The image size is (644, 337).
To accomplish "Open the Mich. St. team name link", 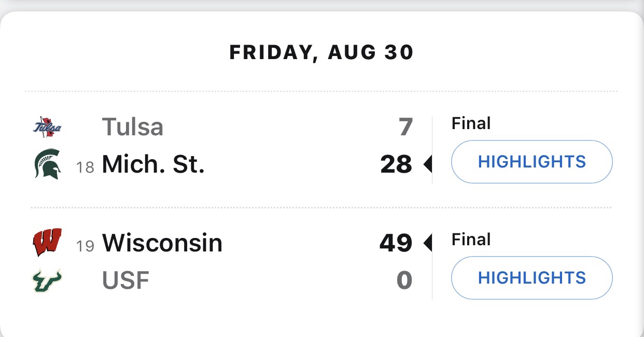I will (x=153, y=165).
